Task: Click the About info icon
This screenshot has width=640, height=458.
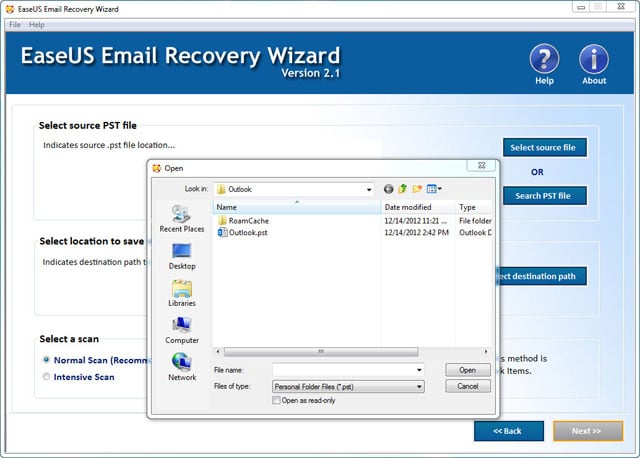Action: 594,60
